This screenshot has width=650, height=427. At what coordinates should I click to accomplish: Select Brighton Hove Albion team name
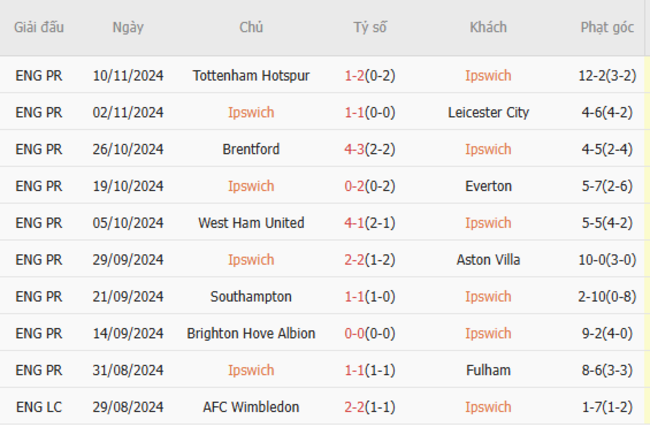(251, 334)
